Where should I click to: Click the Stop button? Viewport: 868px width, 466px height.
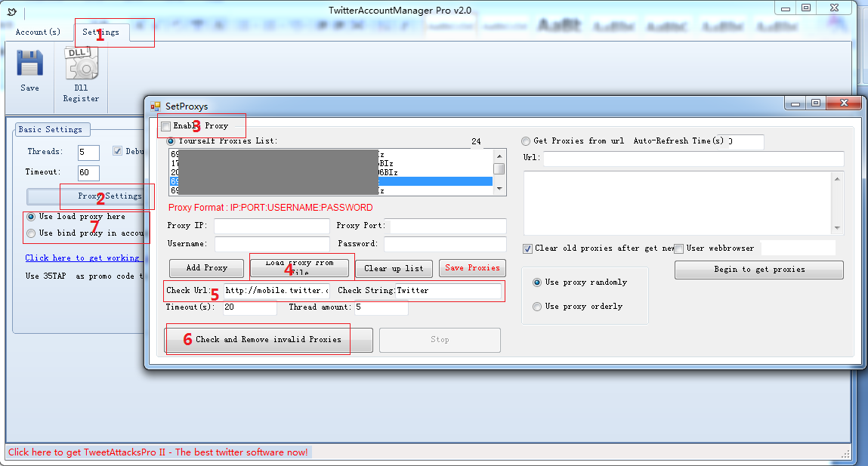pyautogui.click(x=440, y=340)
